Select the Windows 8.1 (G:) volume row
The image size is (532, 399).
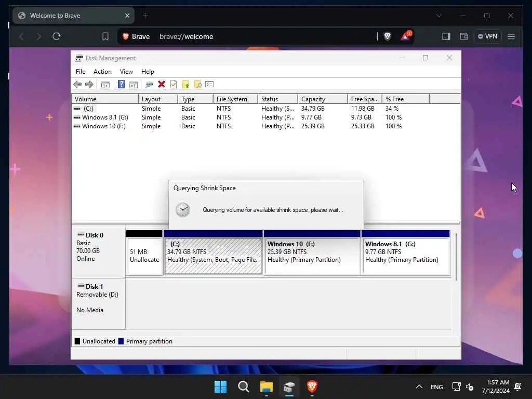[x=250, y=117]
